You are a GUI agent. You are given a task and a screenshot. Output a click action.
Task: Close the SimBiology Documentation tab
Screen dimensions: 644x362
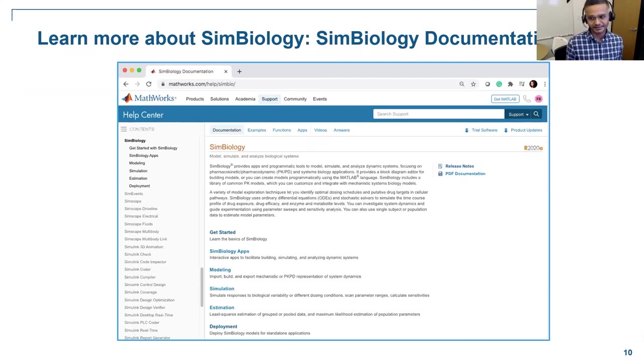[226, 71]
